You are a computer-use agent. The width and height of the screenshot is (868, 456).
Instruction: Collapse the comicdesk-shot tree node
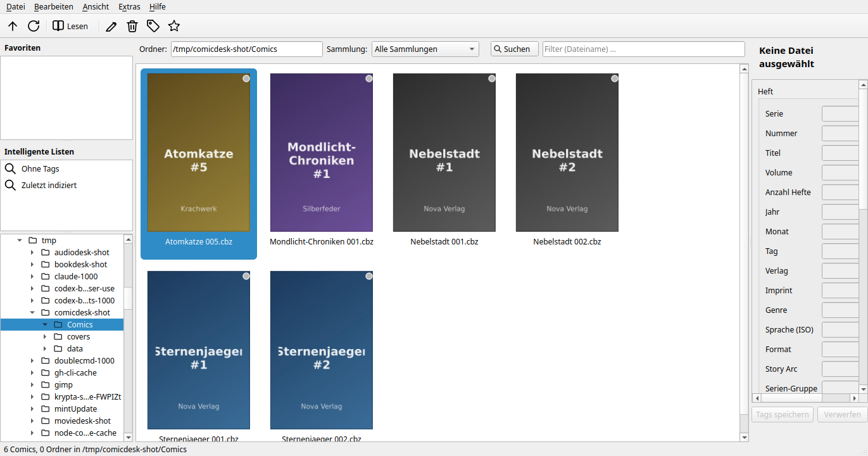(x=32, y=313)
